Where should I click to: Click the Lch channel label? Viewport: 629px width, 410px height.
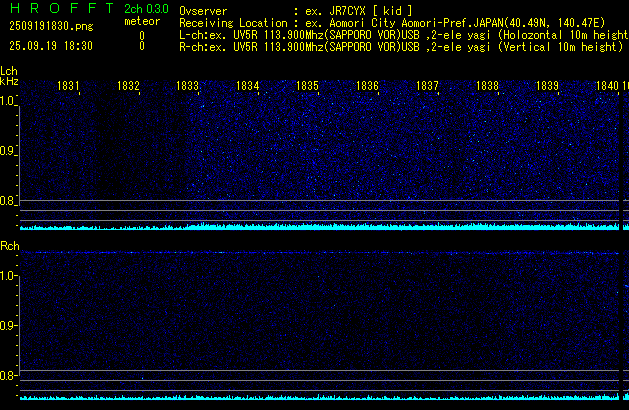pyautogui.click(x=9, y=71)
